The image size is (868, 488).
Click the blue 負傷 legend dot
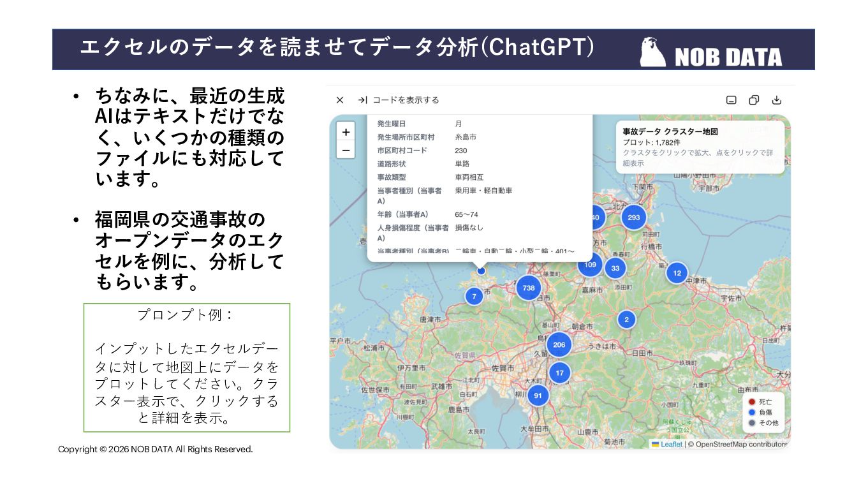pyautogui.click(x=752, y=412)
